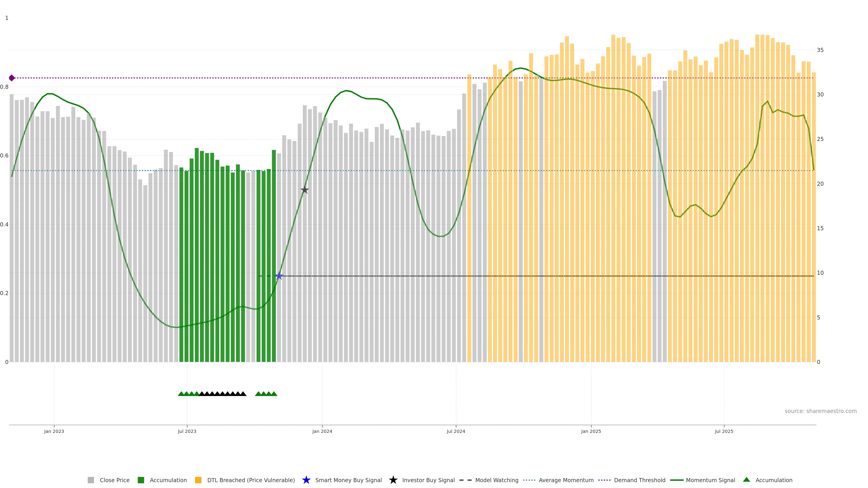This screenshot has height=488, width=868.
Task: Click the Jul 2023 axis label
Action: tap(187, 431)
